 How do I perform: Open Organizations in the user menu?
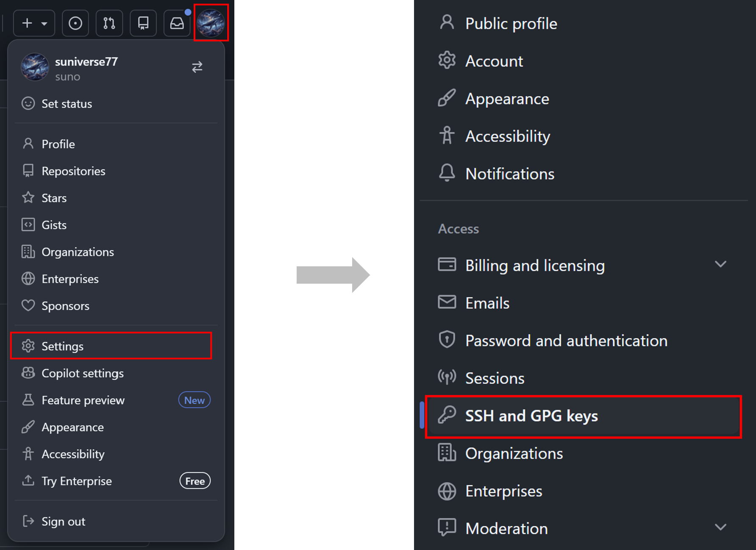[116, 252]
